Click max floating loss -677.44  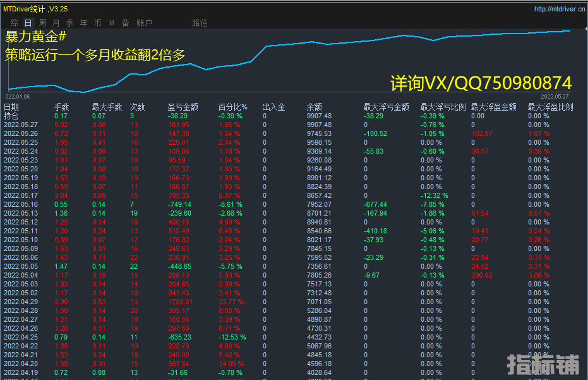coord(375,204)
